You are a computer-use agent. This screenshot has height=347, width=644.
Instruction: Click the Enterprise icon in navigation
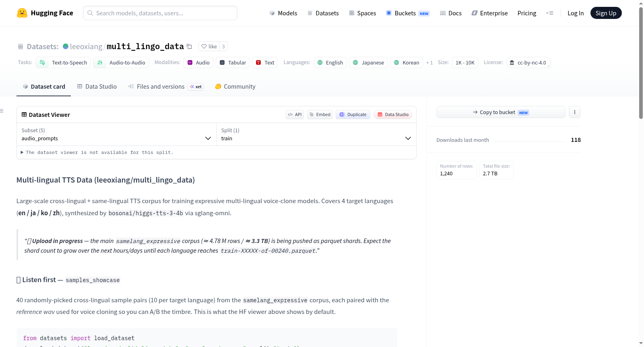475,13
